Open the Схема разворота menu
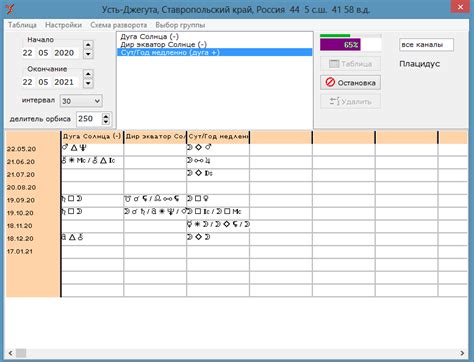 (118, 25)
